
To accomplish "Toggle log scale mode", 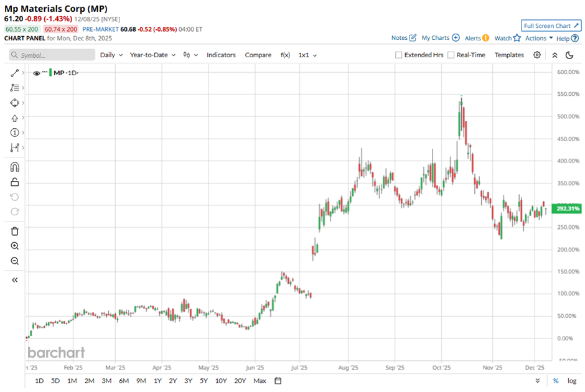I will [572, 381].
